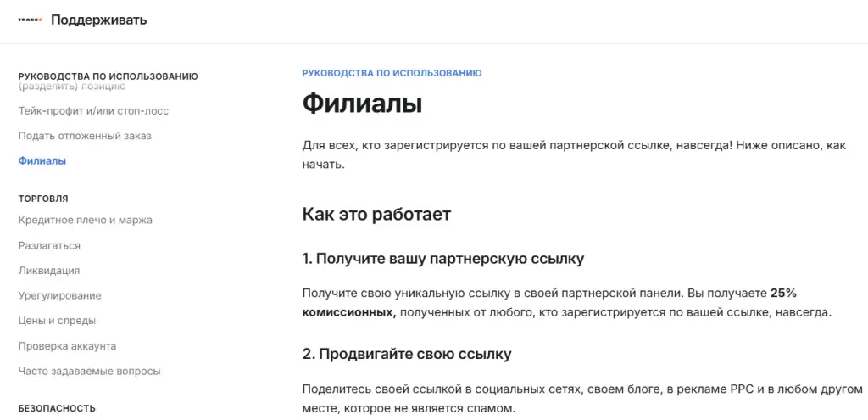Go to Проверка аккаунта page

pyautogui.click(x=67, y=345)
